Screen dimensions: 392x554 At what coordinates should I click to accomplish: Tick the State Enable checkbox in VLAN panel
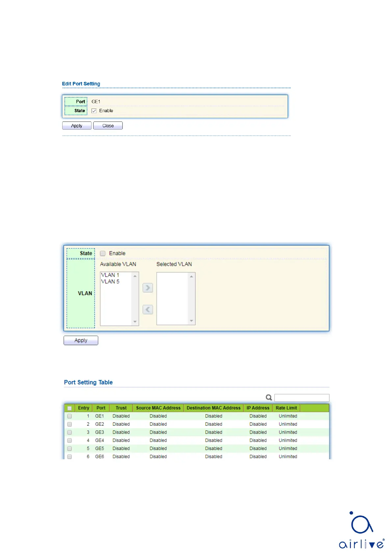103,253
